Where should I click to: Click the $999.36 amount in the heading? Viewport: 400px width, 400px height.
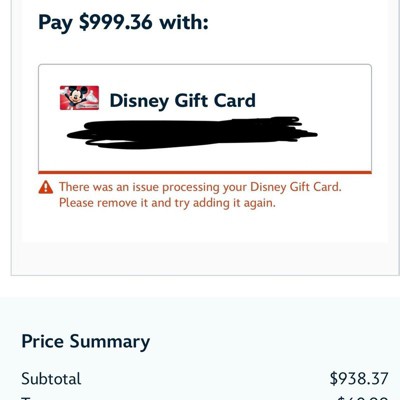point(116,22)
